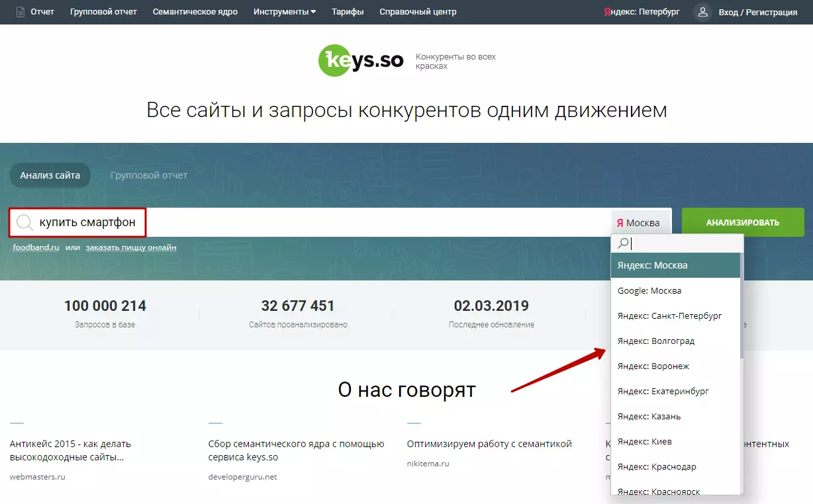
Task: Open the Тарифы page
Action: [348, 12]
